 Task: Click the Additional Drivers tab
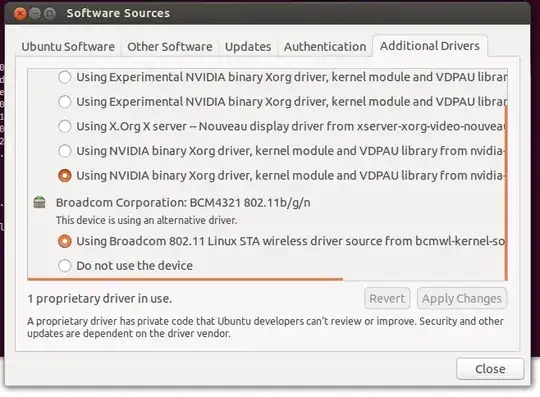429,46
